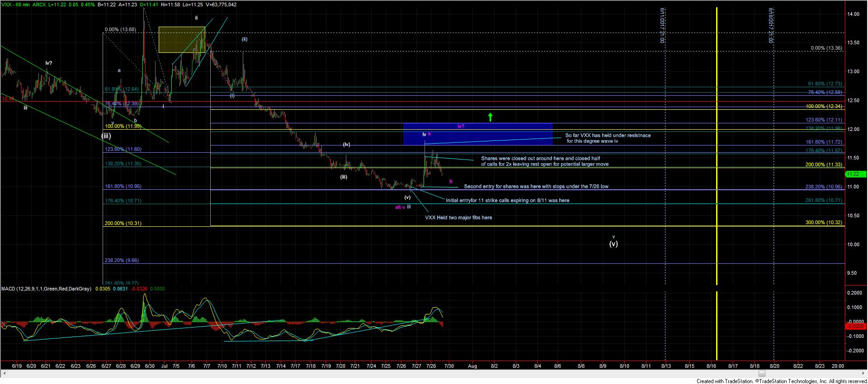Click the '(ii)' wave label near 7/11
Viewport: 868px width, 384px height.
coord(244,39)
